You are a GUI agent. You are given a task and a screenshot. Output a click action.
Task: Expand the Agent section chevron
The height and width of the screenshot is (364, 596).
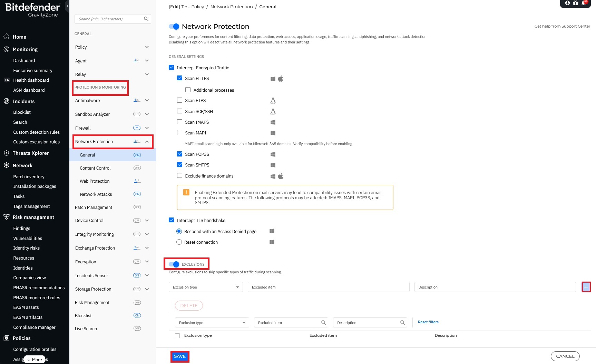pos(147,61)
